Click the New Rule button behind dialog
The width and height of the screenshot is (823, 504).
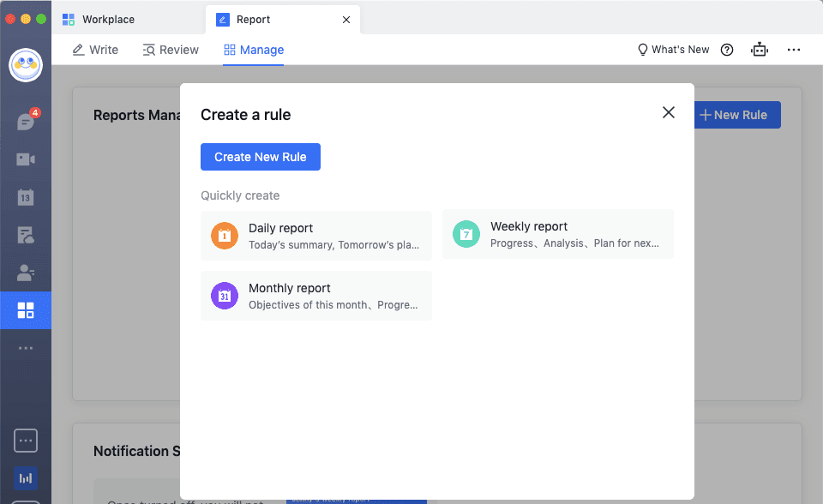point(737,115)
